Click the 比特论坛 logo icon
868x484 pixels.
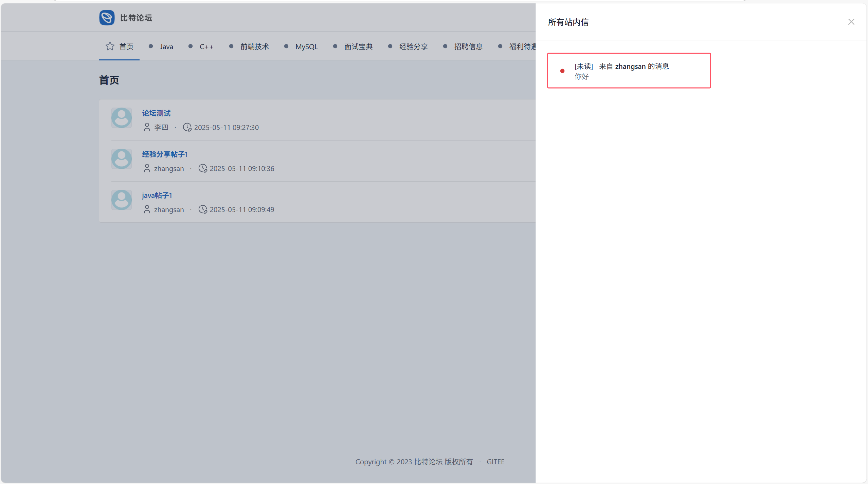coord(107,18)
